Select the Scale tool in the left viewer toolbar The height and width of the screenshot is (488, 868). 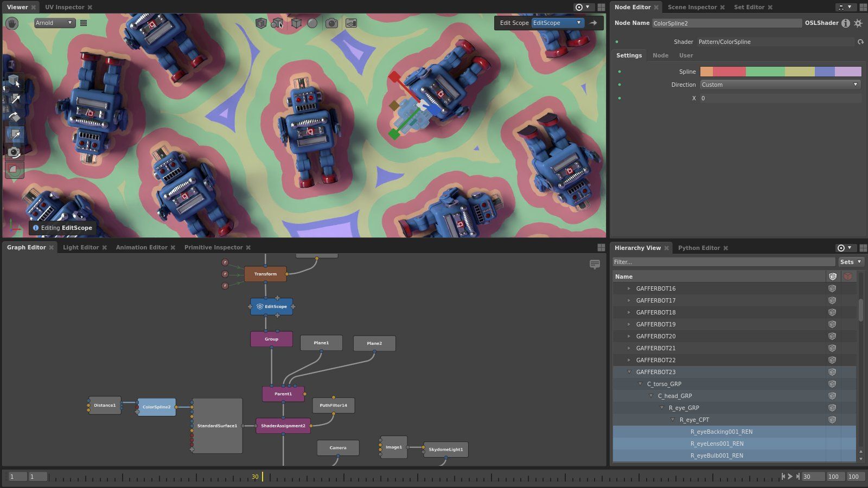click(x=15, y=133)
